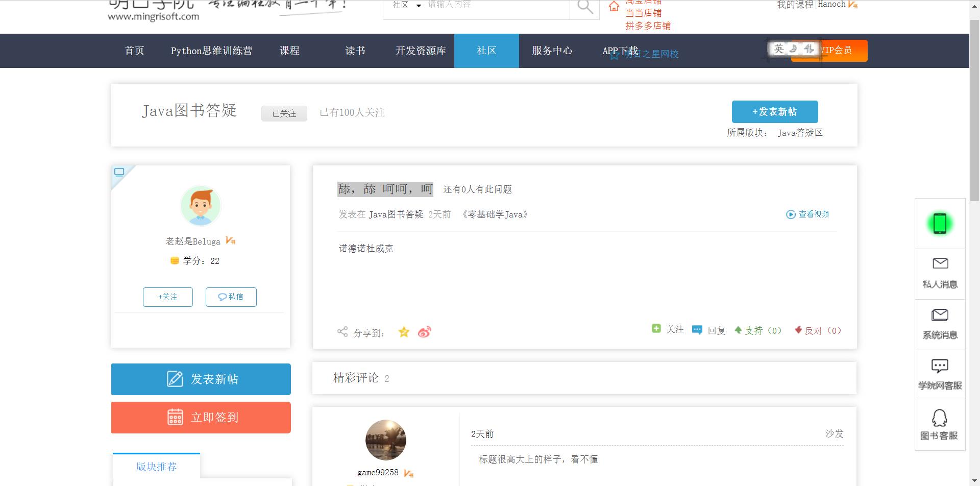Screen dimensions: 980x486
Task: Open 系统消息 envelope icon
Action: pos(940,314)
